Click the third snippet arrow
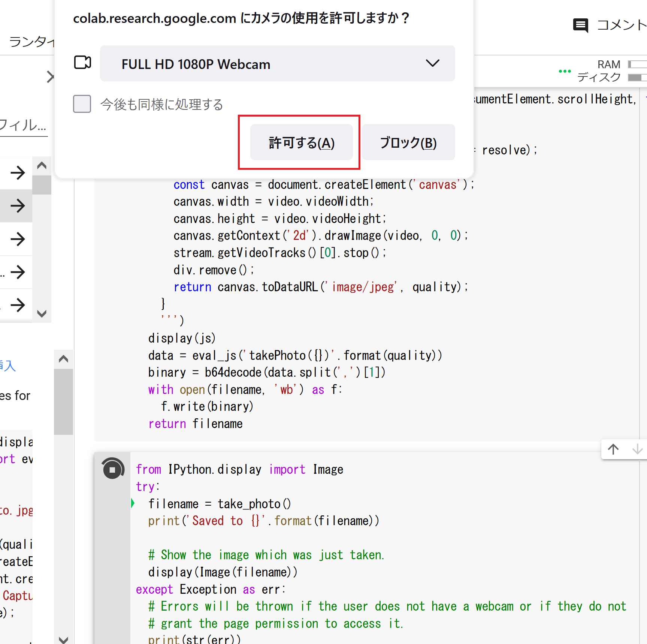Screen dimensions: 647x644 pyautogui.click(x=17, y=239)
